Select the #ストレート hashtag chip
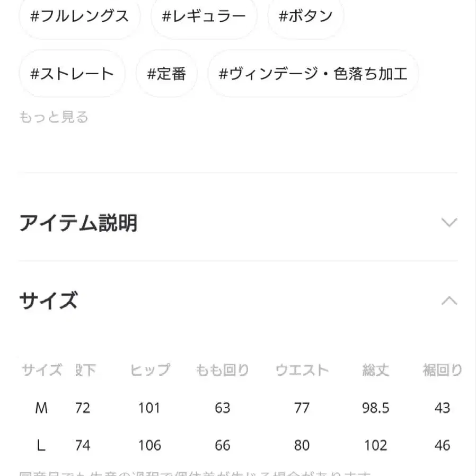This screenshot has height=476, width=476. point(72,74)
